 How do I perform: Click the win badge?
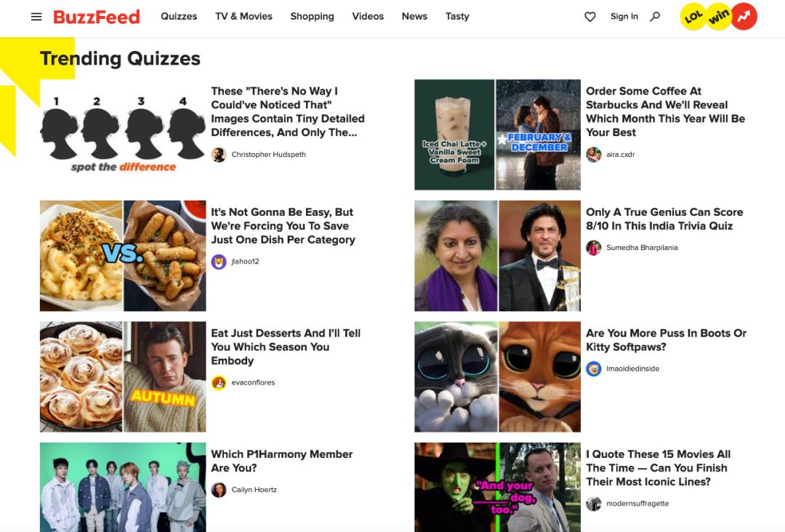point(718,17)
